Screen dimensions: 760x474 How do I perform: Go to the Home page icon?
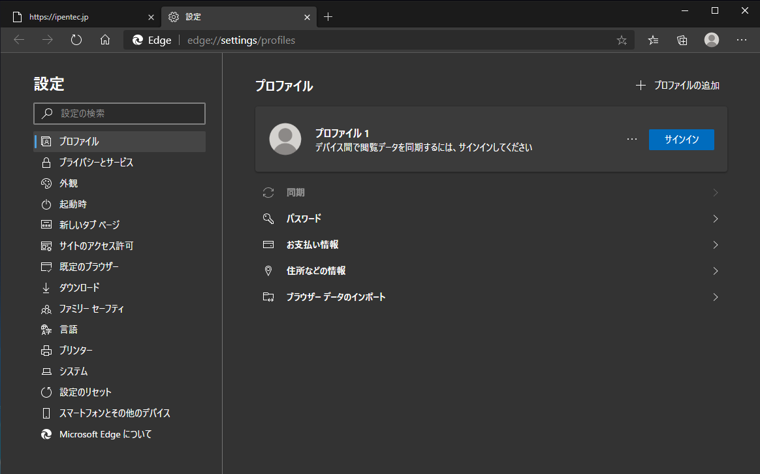point(105,40)
